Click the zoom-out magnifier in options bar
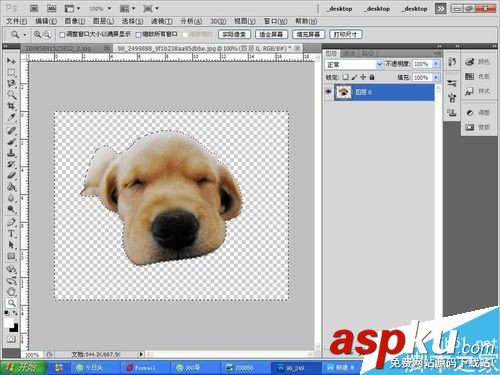500x375 pixels. (x=47, y=34)
